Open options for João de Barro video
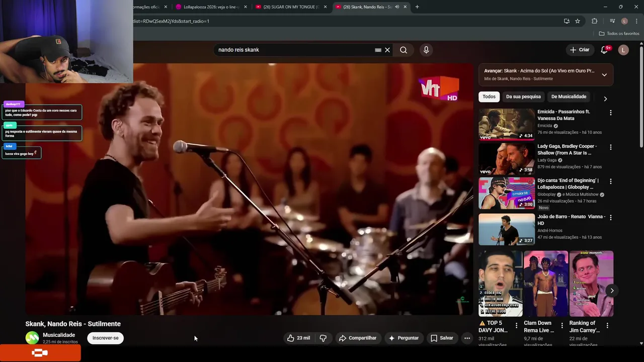Image resolution: width=644 pixels, height=362 pixels. click(611, 218)
